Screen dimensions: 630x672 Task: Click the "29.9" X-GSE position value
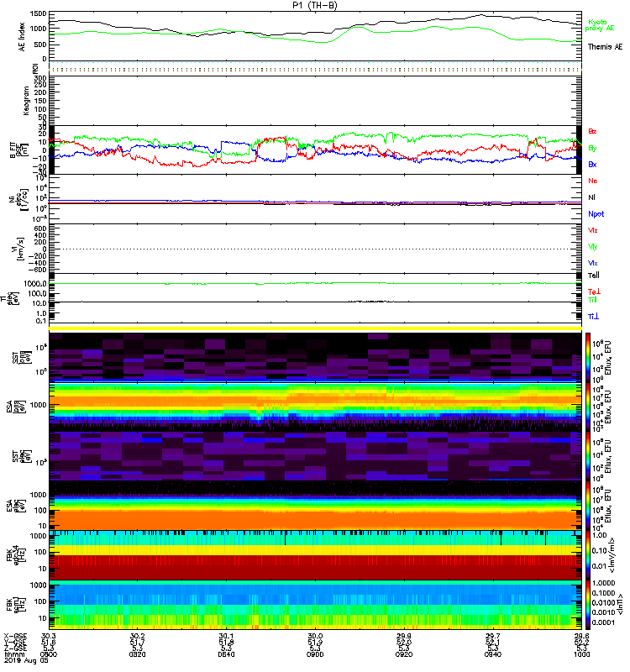click(404, 636)
